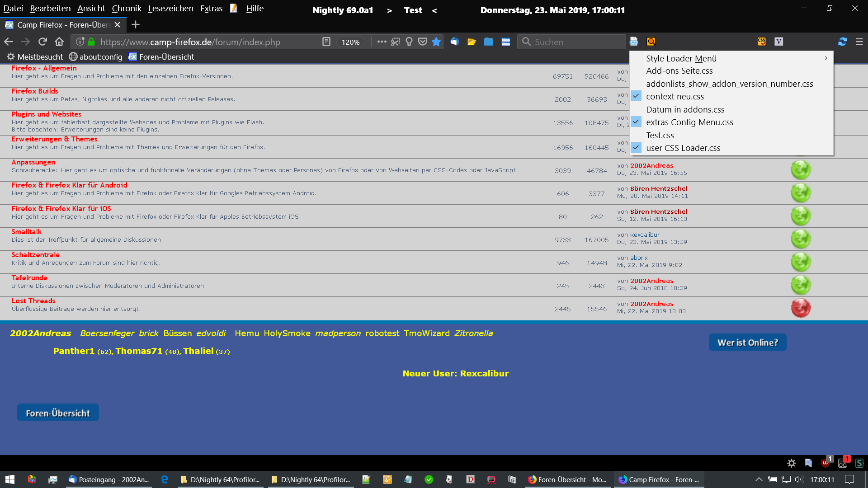The height and width of the screenshot is (488, 868).
Task: Enable Test.css in style list
Action: point(660,135)
